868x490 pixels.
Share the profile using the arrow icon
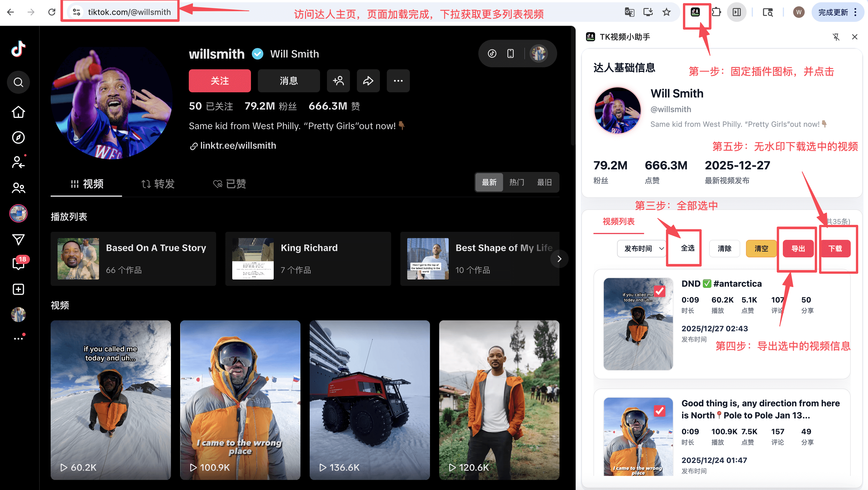point(368,81)
